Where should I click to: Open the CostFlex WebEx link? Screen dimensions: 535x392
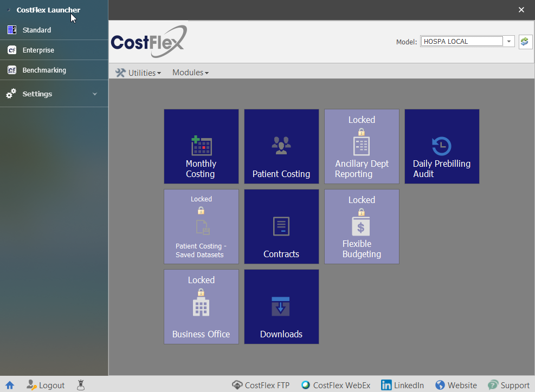tap(336, 385)
